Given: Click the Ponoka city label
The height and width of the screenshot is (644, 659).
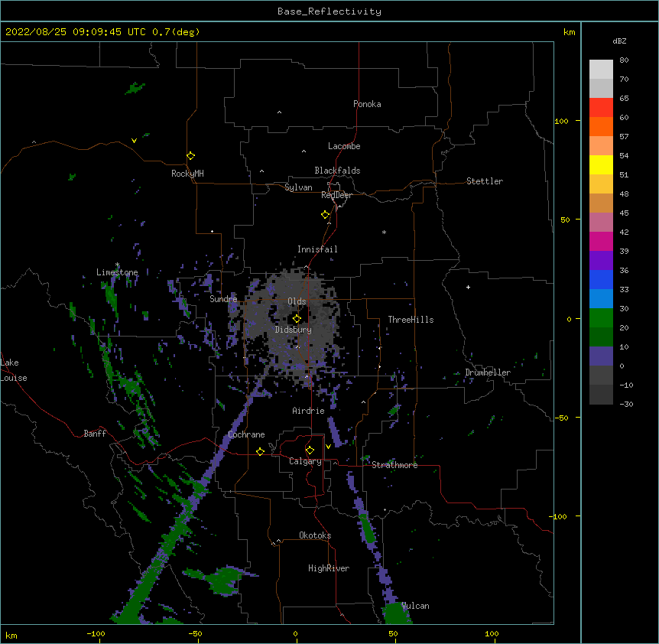Looking at the screenshot, I should [367, 104].
